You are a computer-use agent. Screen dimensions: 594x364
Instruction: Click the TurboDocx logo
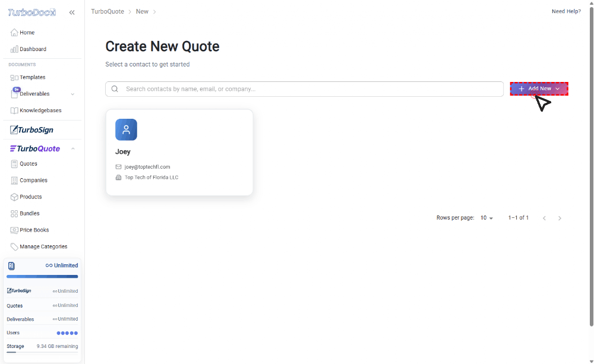(32, 12)
